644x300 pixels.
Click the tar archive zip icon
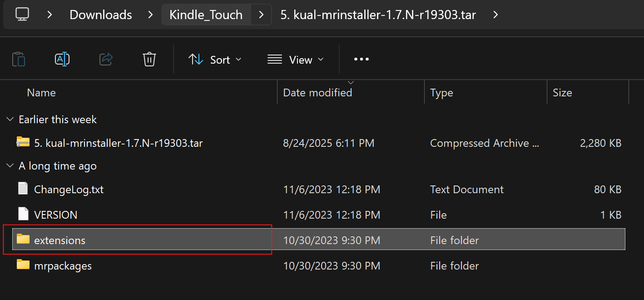tap(23, 143)
